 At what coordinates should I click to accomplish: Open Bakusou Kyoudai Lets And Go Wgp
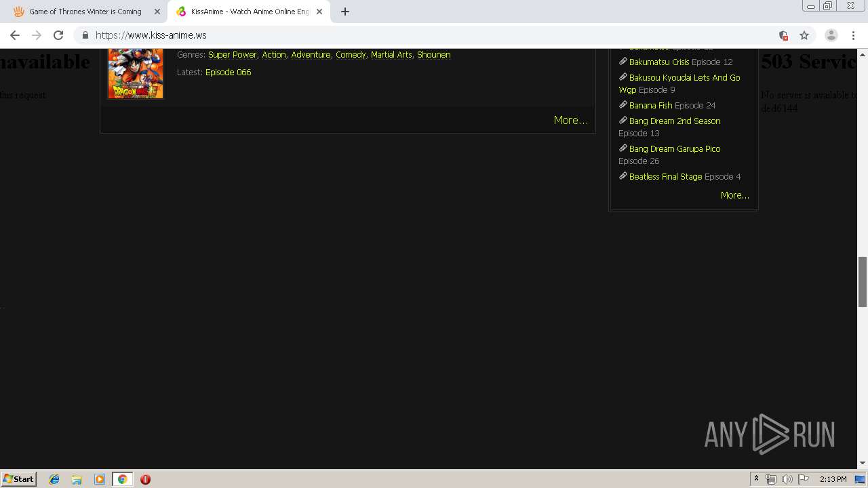[679, 83]
